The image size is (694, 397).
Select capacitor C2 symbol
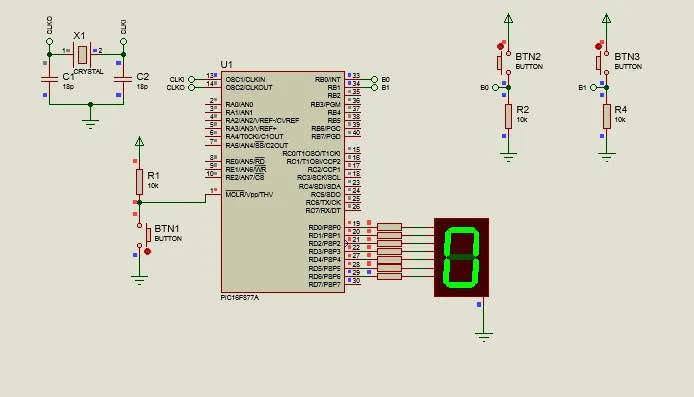click(x=123, y=79)
